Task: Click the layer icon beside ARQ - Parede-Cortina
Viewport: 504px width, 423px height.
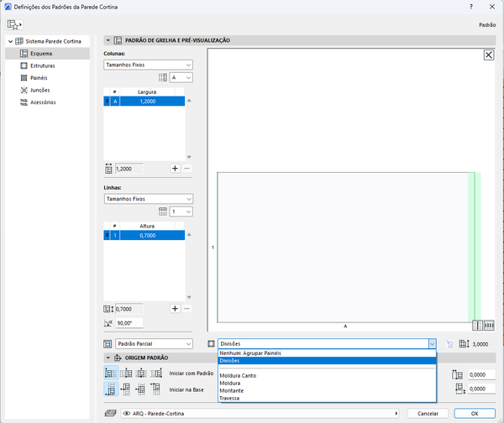Action: pos(111,414)
